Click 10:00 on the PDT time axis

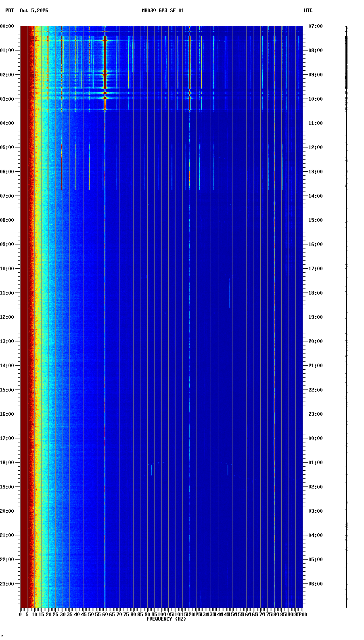pos(7,269)
